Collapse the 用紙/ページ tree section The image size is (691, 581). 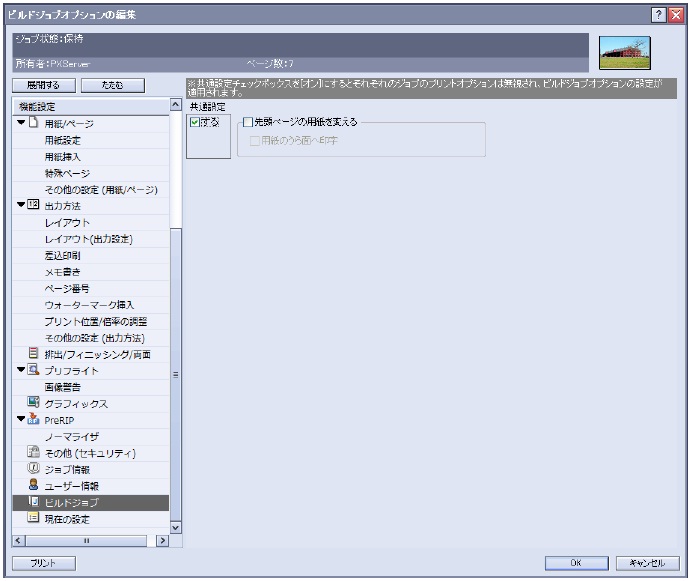[x=20, y=123]
